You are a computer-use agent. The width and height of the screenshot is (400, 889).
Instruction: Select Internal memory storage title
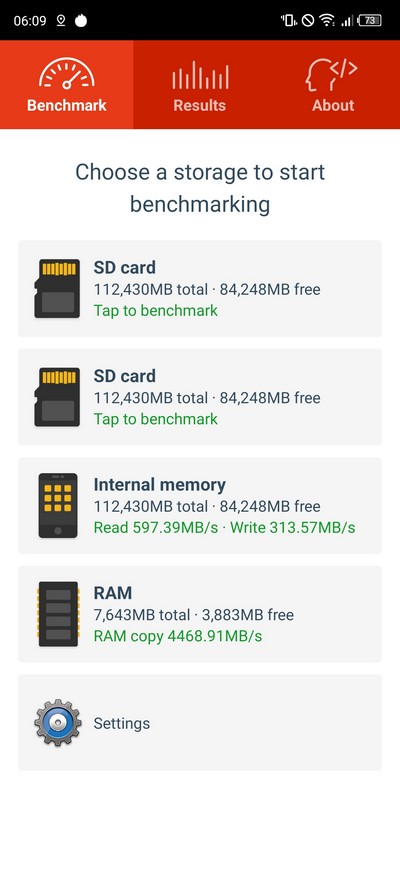160,485
